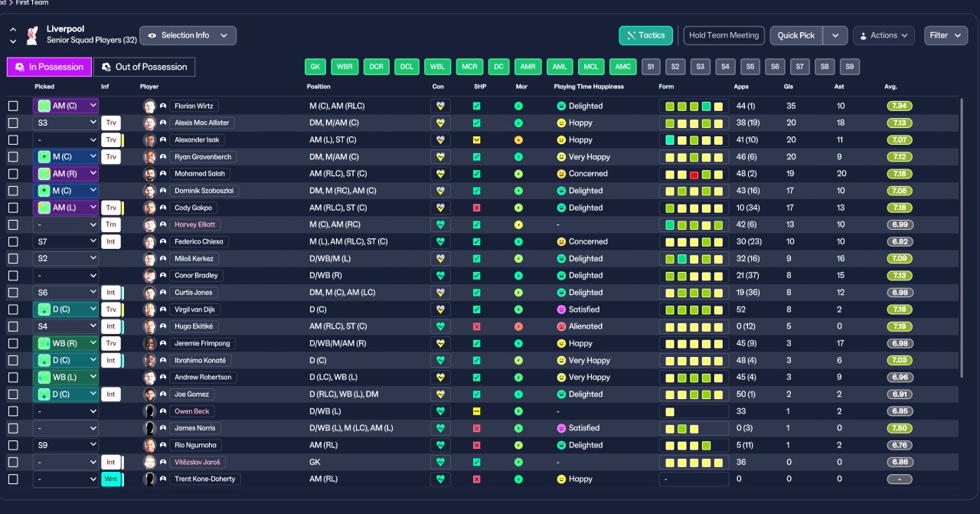
Task: Open the Filter dropdown
Action: [946, 35]
